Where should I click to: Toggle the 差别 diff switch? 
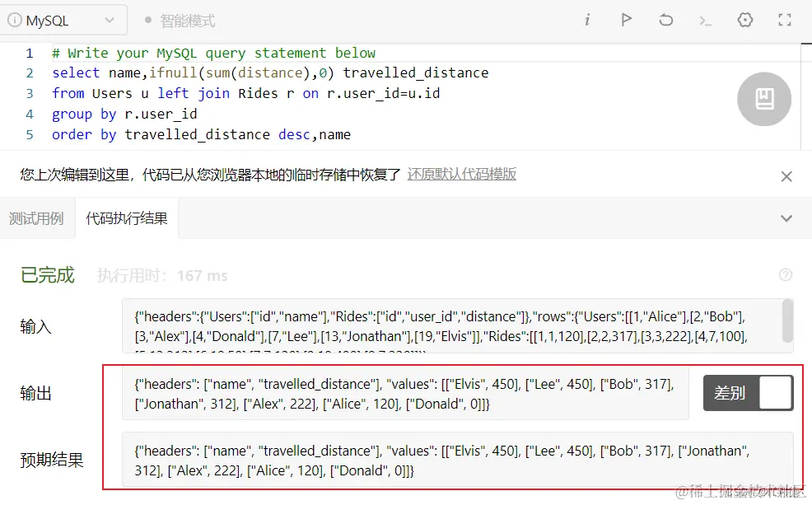(748, 393)
